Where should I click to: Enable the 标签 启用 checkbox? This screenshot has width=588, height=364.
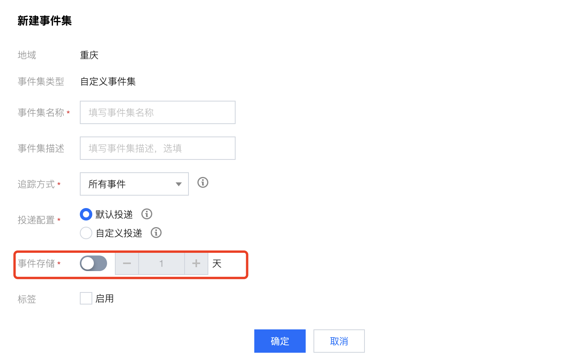point(86,298)
